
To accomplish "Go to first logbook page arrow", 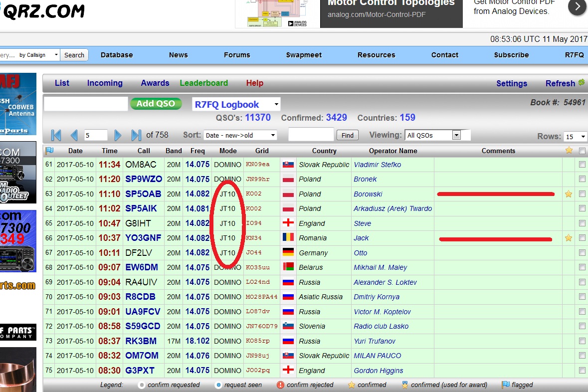I will pyautogui.click(x=56, y=135).
